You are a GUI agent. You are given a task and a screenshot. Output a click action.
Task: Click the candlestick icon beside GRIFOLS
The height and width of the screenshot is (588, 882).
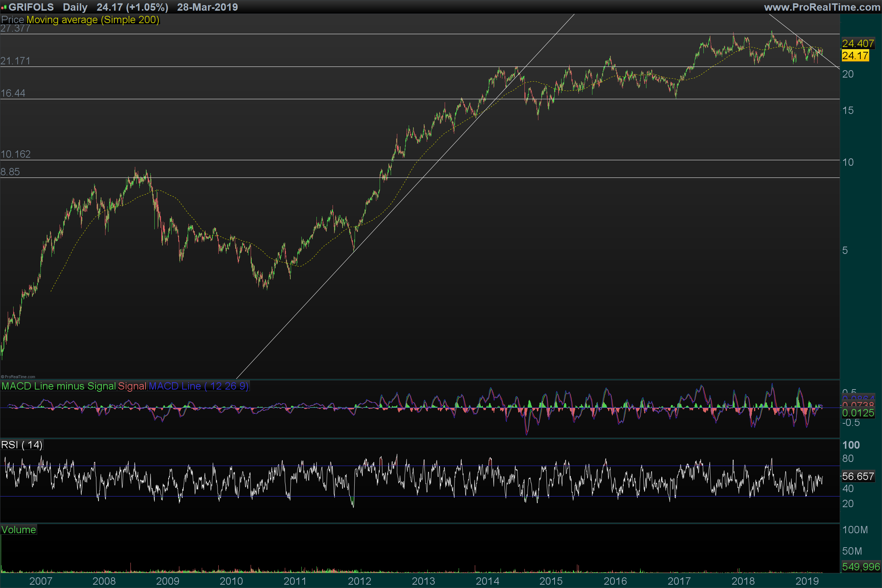click(x=4, y=7)
